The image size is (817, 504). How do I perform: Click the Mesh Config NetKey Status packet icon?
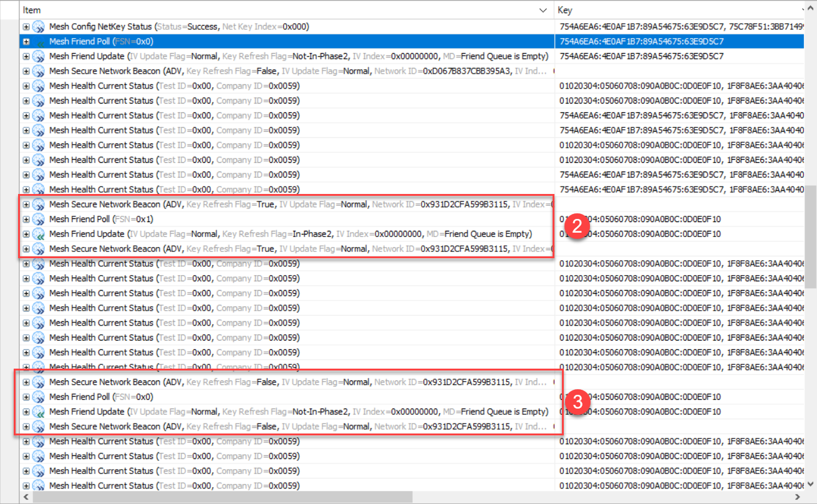click(x=39, y=27)
